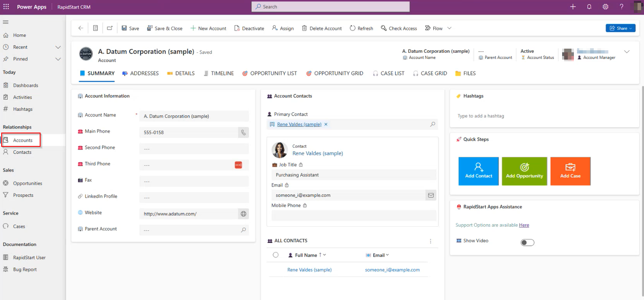Click the email envelope icon beside contact email
This screenshot has width=644, height=300.
click(431, 195)
